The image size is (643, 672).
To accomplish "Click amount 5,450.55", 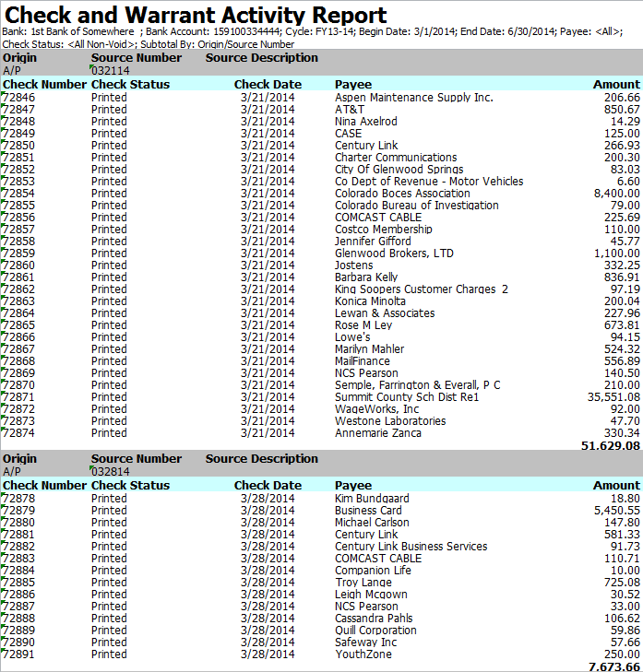I will pyautogui.click(x=617, y=511).
